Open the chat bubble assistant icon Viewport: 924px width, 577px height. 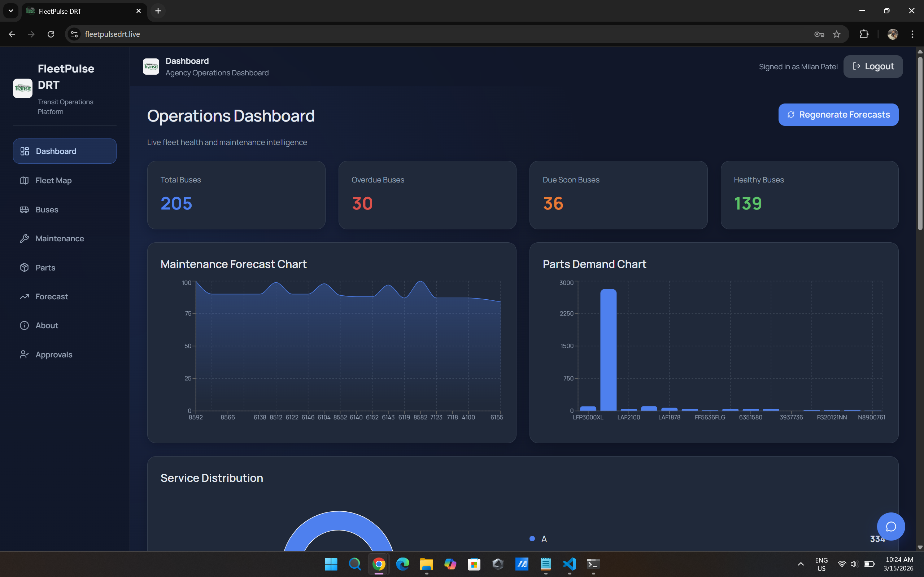(x=890, y=526)
